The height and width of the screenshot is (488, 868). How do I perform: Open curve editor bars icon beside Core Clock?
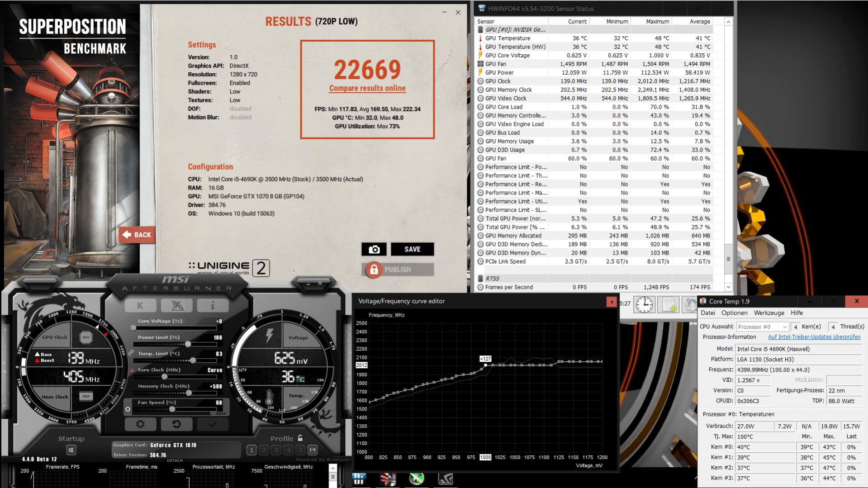click(x=132, y=370)
